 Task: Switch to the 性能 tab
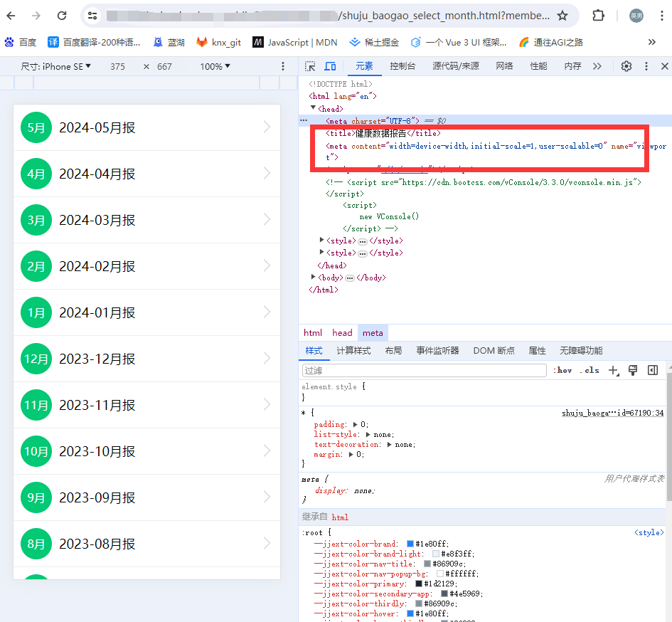pos(539,66)
